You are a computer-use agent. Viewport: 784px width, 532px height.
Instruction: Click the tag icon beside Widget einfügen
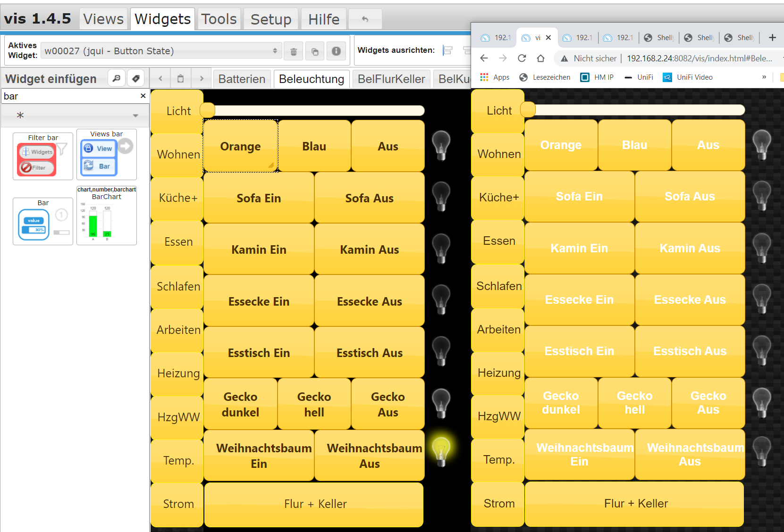tap(136, 78)
